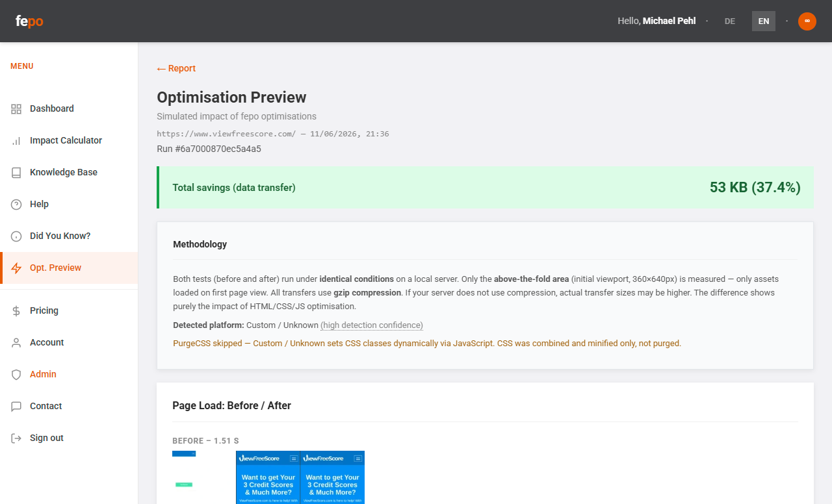The width and height of the screenshot is (832, 504).
Task: Click the Page Load: Before / After heading
Action: point(231,405)
